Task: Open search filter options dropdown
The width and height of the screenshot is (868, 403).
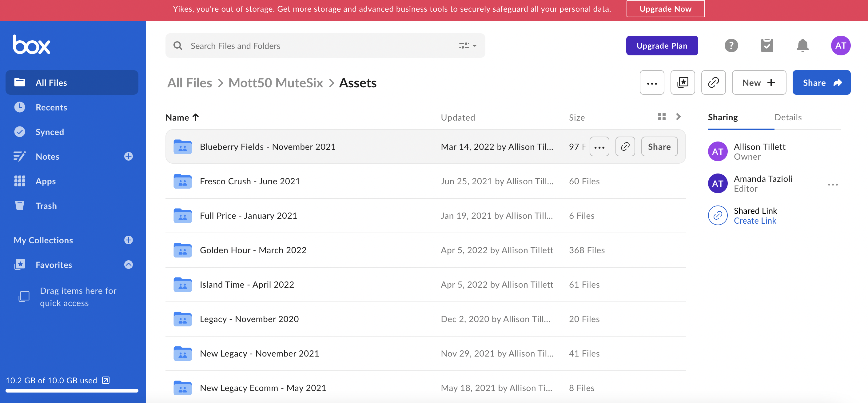Action: click(x=468, y=46)
